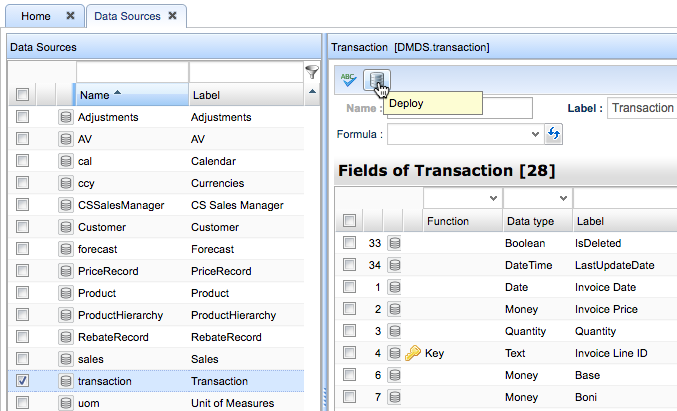Click the key icon on Invoice Line ID row
The image size is (677, 411).
pos(413,353)
